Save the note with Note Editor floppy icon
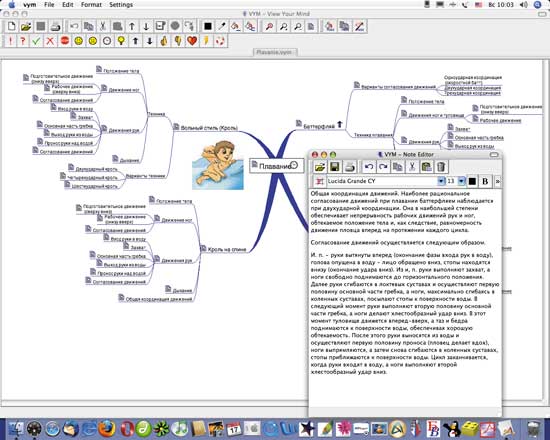This screenshot has width=550, height=440. pyautogui.click(x=335, y=167)
